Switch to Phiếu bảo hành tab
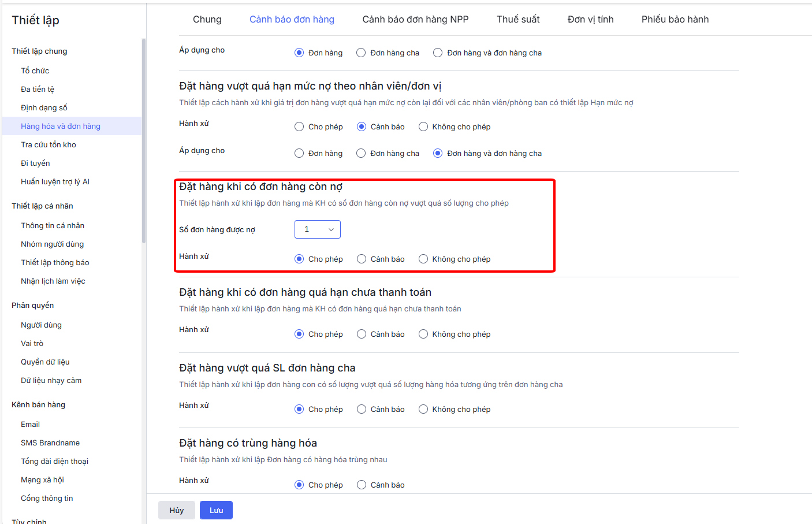 pyautogui.click(x=675, y=19)
